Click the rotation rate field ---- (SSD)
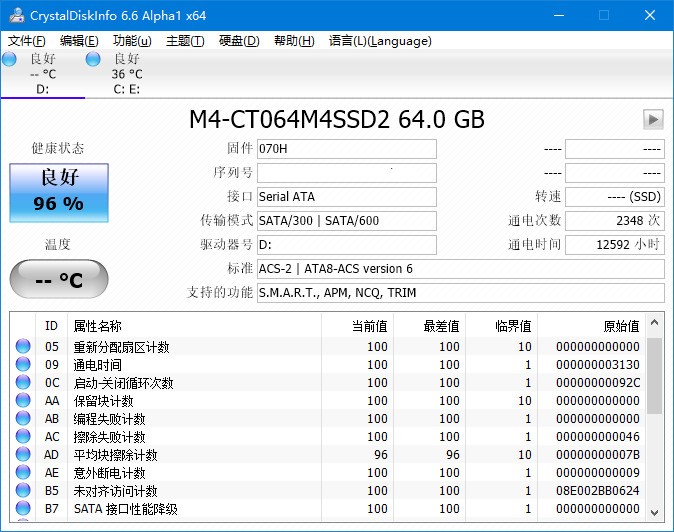The width and height of the screenshot is (674, 532). [615, 197]
